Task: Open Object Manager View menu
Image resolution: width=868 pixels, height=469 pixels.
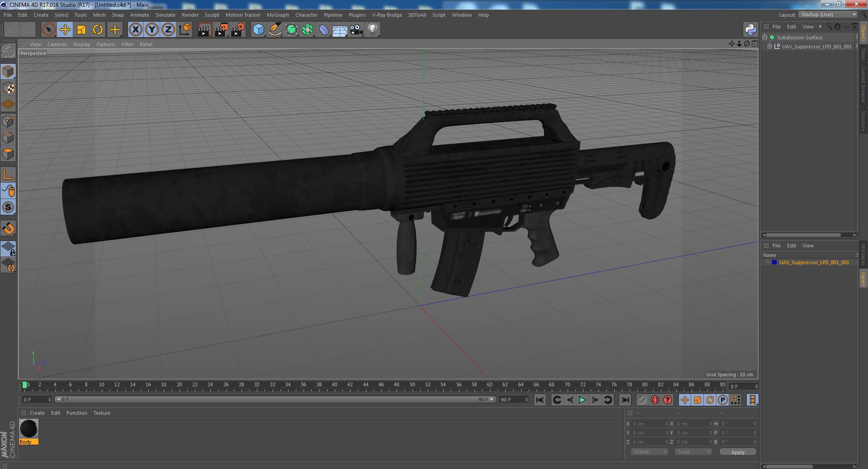Action: pyautogui.click(x=807, y=27)
